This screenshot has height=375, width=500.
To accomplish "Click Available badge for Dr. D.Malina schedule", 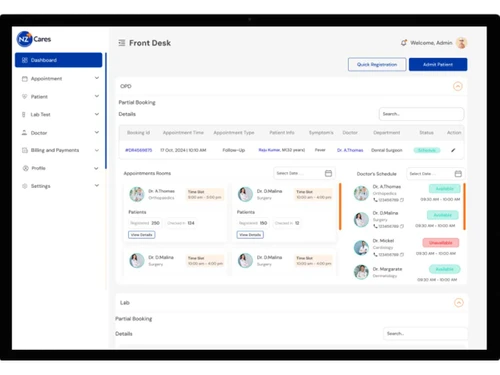I will tap(443, 215).
